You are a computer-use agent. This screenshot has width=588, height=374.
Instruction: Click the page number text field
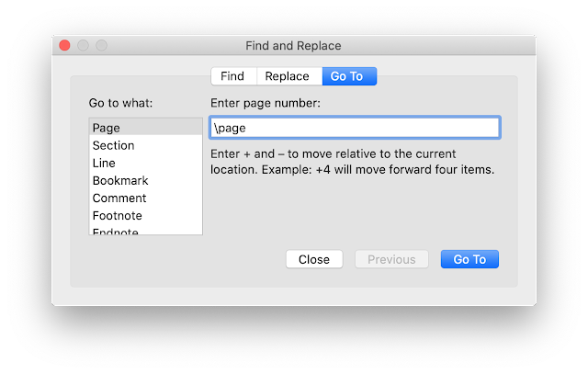pos(355,128)
